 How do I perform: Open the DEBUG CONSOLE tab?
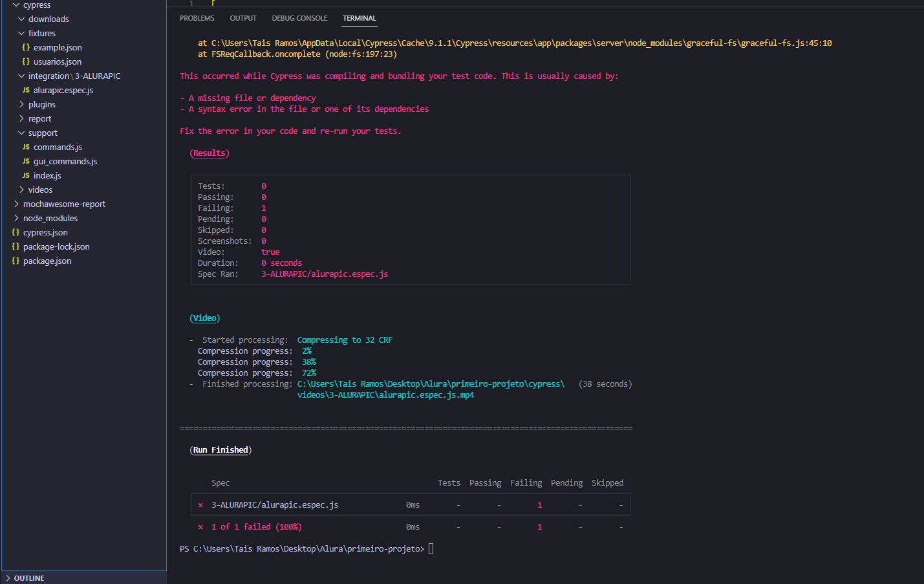pyautogui.click(x=299, y=18)
